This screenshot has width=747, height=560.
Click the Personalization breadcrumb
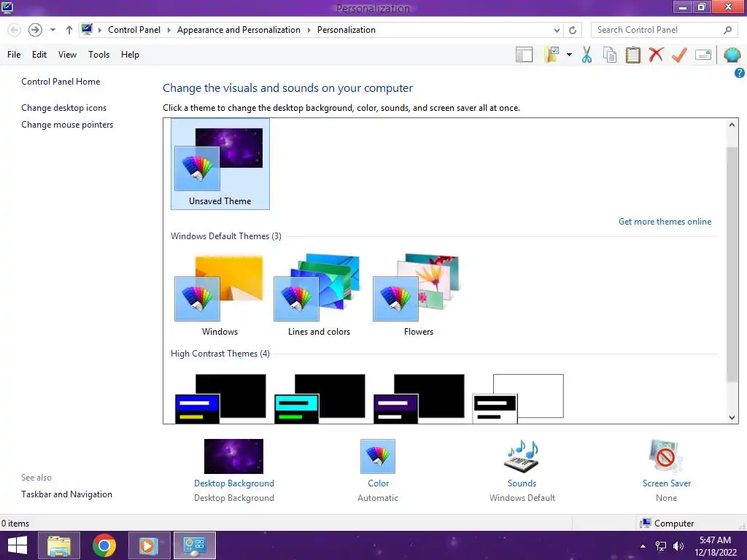[347, 30]
